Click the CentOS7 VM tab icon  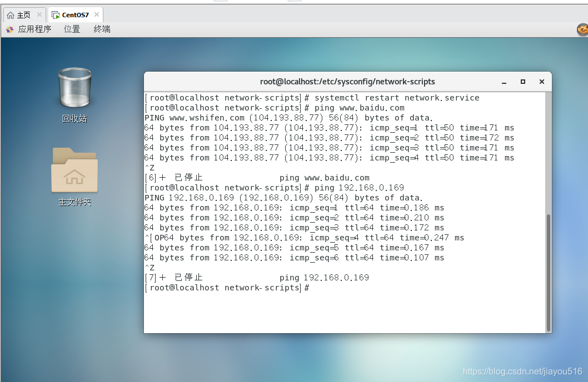pyautogui.click(x=56, y=15)
